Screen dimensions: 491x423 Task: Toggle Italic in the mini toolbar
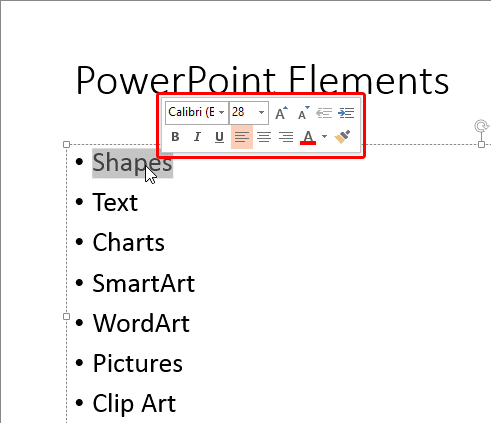tap(197, 137)
